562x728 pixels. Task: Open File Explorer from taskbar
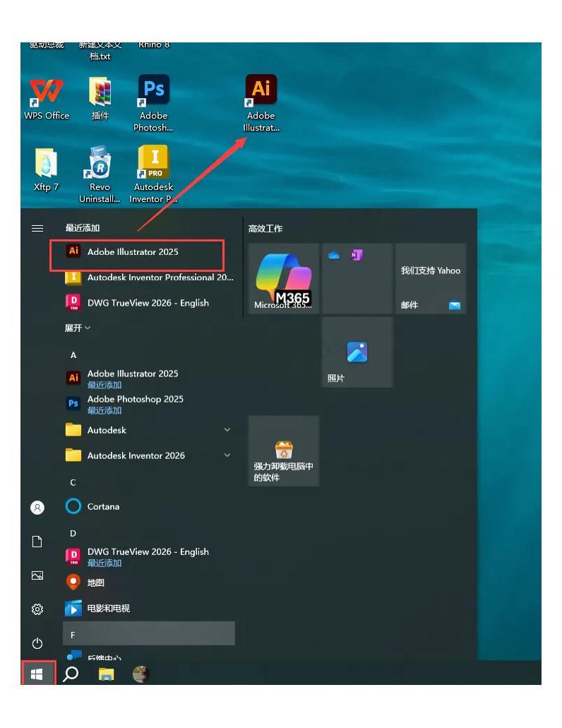[107, 674]
